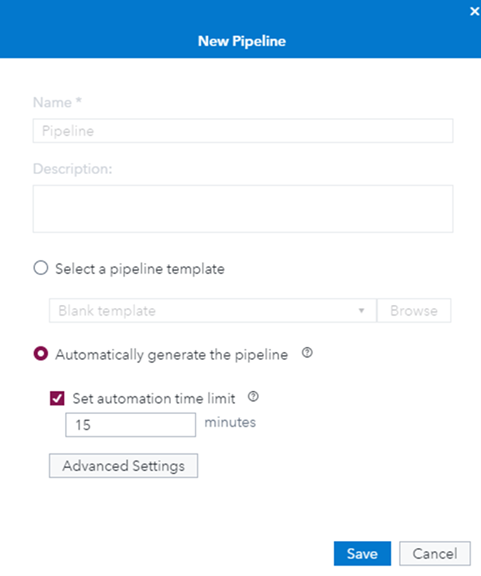Open help icon beside Automatically generate the pipeline
Image resolution: width=481 pixels, height=576 pixels.
307,353
